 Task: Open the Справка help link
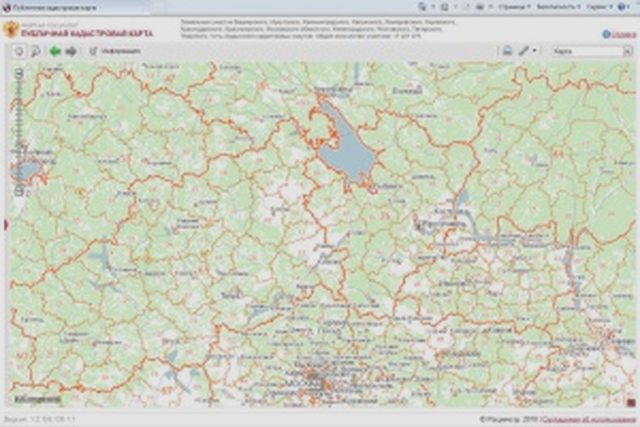tap(624, 35)
